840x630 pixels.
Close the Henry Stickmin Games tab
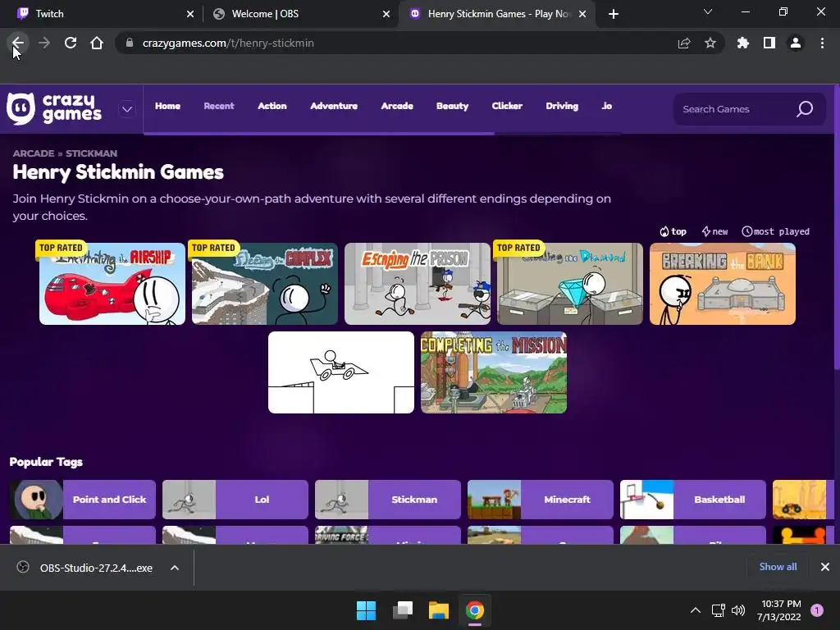(x=582, y=14)
